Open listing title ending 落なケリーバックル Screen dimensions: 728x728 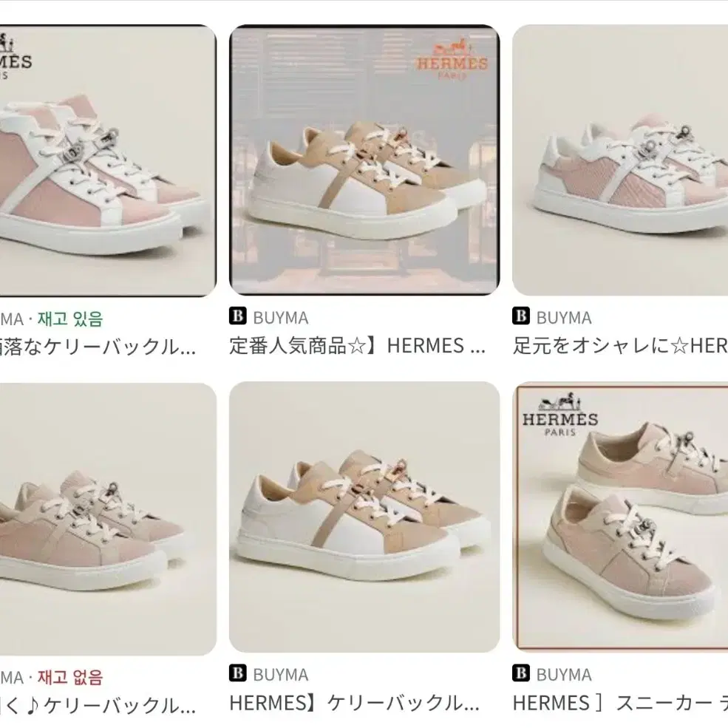point(98,347)
